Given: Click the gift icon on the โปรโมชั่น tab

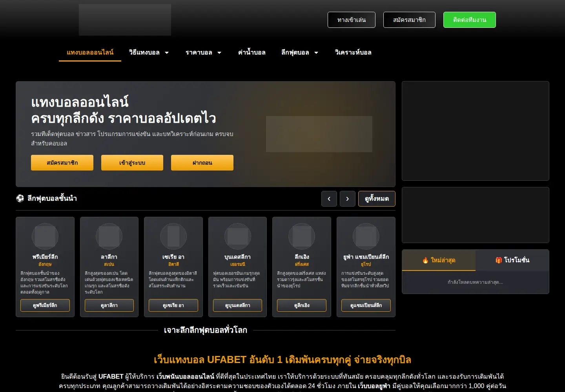Looking at the screenshot, I should (499, 260).
